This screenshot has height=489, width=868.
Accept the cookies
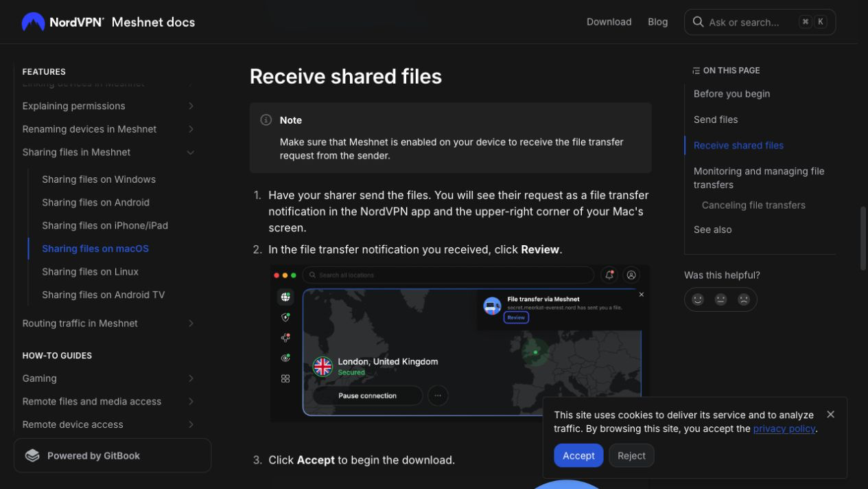pos(578,455)
